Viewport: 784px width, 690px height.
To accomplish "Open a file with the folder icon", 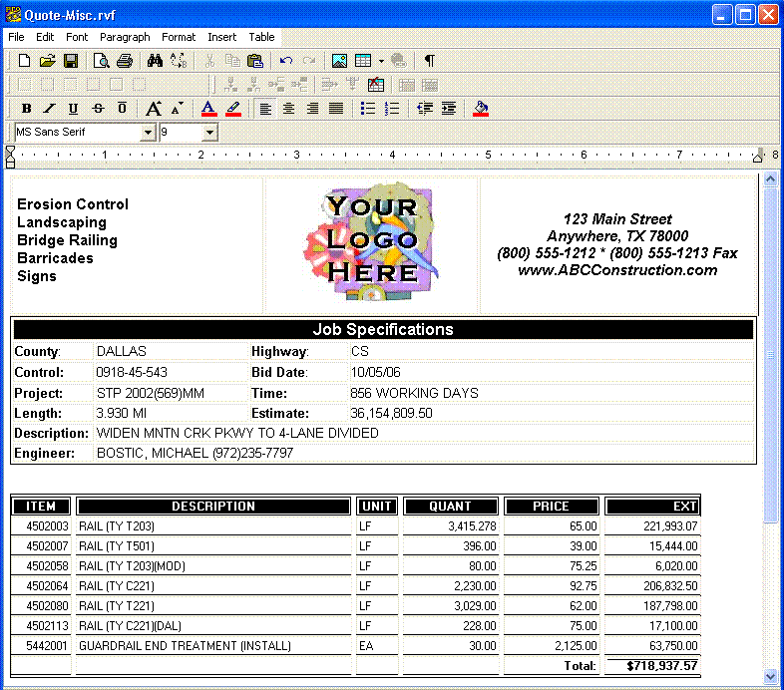I will coord(48,61).
